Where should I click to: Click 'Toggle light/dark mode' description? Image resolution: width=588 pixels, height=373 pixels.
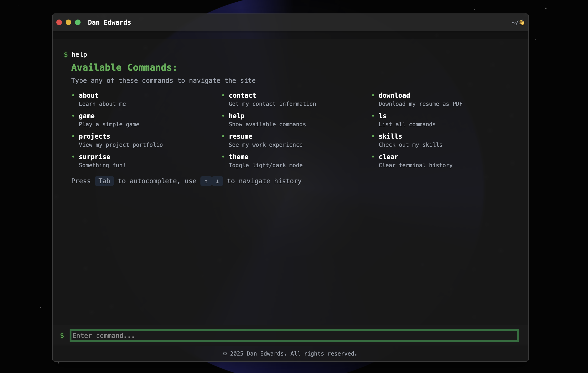click(265, 165)
